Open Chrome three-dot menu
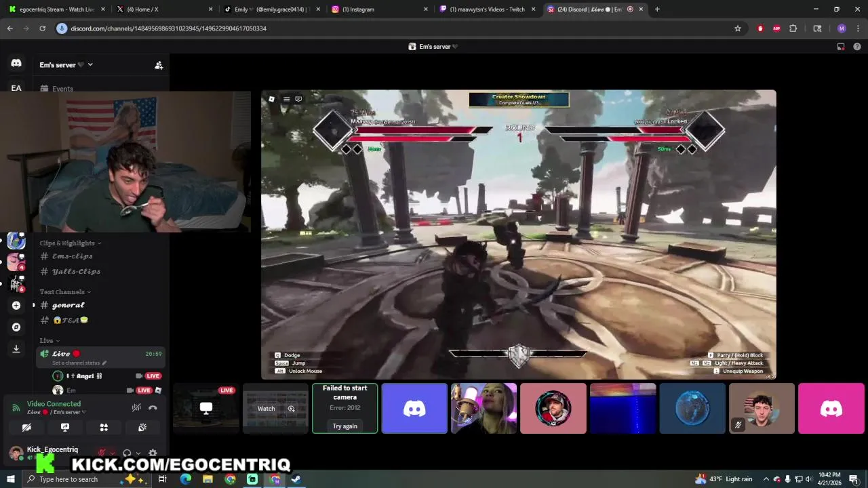This screenshot has height=488, width=868. pyautogui.click(x=858, y=28)
